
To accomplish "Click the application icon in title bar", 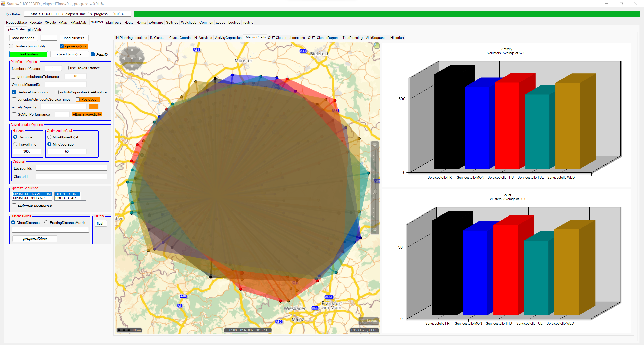I will 3,4.
